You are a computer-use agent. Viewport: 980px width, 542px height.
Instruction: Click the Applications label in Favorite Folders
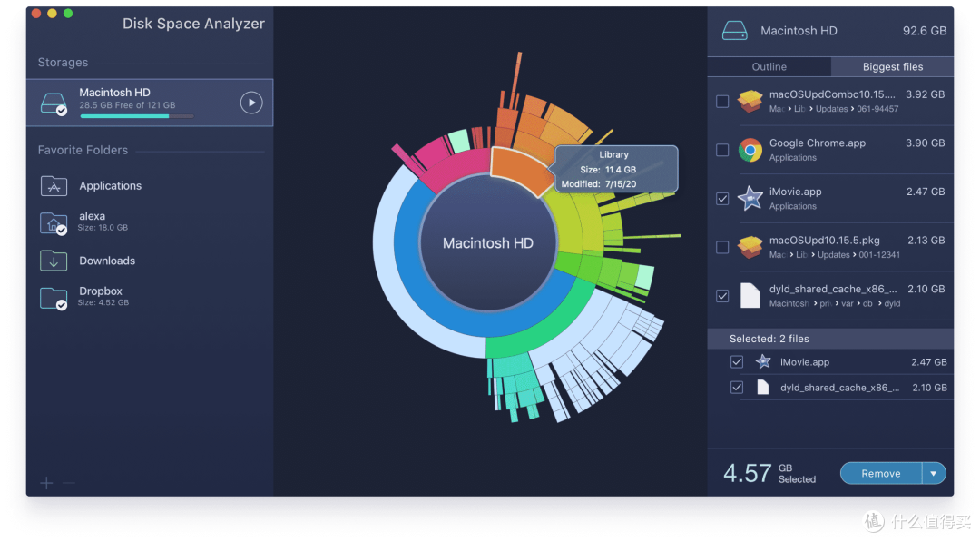click(110, 186)
